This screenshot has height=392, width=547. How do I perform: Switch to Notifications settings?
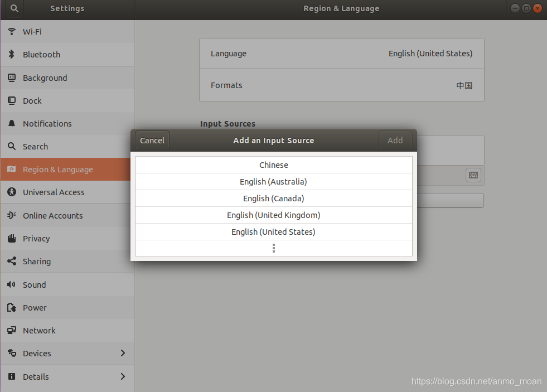[x=67, y=123]
